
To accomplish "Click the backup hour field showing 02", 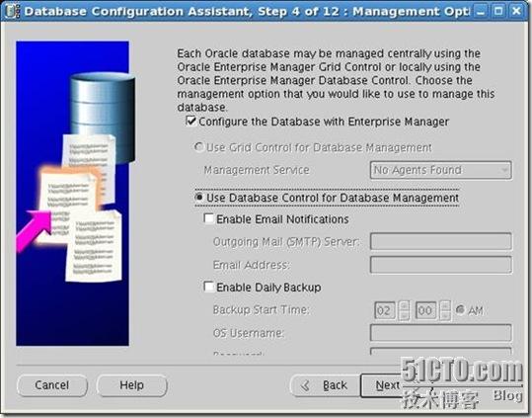I will point(385,310).
